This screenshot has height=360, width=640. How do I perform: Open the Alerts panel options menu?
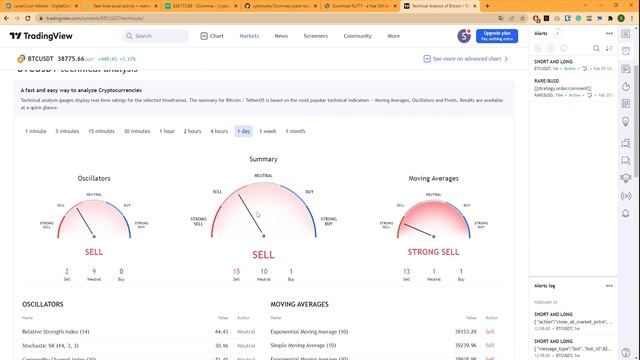click(x=609, y=33)
